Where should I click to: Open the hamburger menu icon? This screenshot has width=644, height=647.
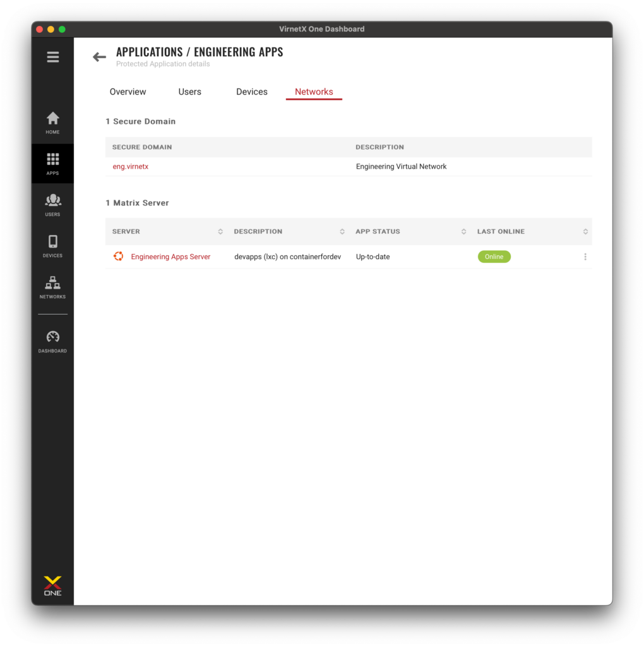coord(53,57)
